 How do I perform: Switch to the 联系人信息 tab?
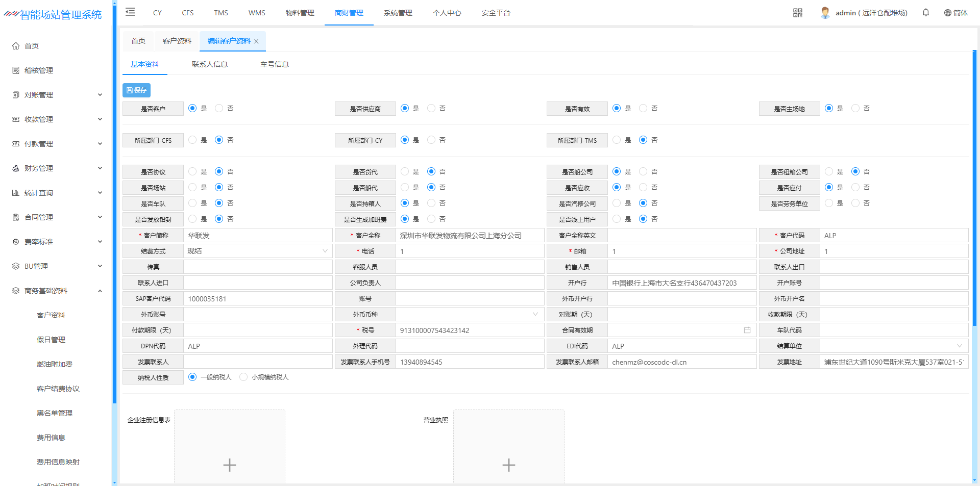(209, 64)
